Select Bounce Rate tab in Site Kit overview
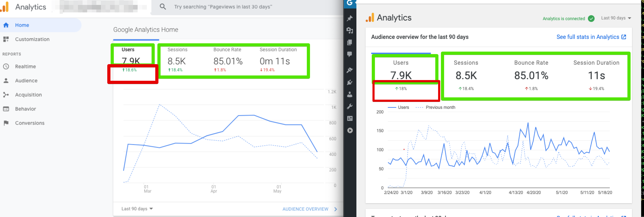644x217 pixels. click(531, 75)
